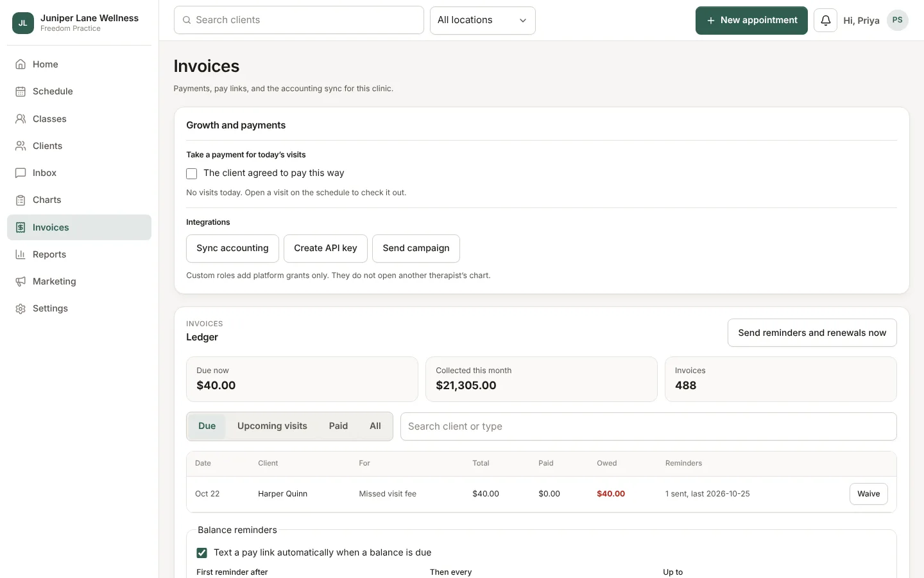924x578 pixels.
Task: Switch to the Paid tab
Action: (338, 426)
